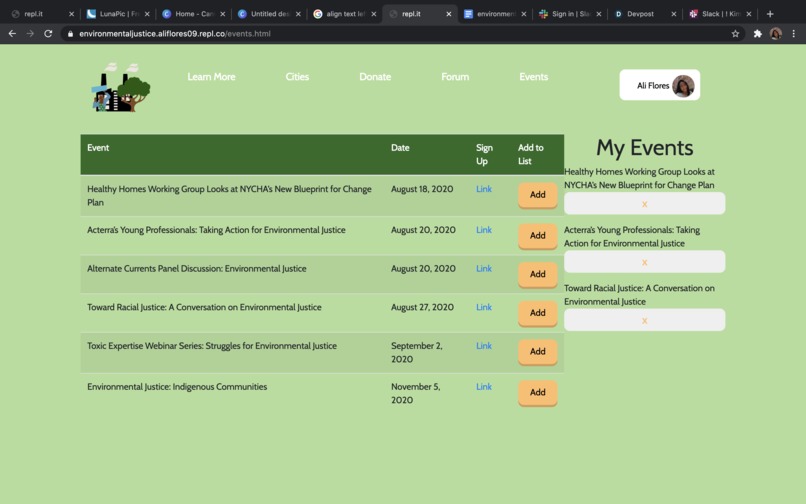Click the Event column header
The height and width of the screenshot is (504, 806).
click(98, 148)
